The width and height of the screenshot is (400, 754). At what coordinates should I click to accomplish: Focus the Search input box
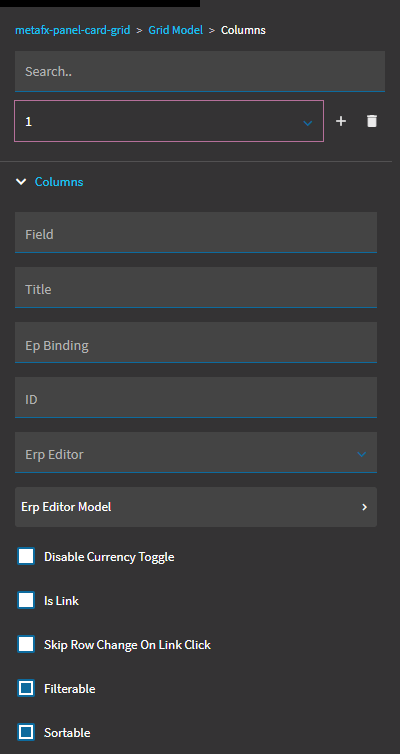(x=200, y=71)
